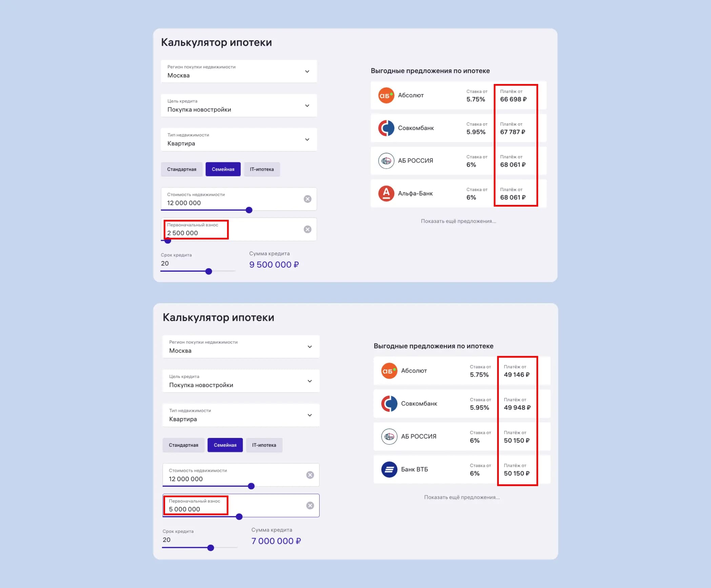Select Семейная option in bottom calculator
The image size is (711, 588).
click(225, 445)
